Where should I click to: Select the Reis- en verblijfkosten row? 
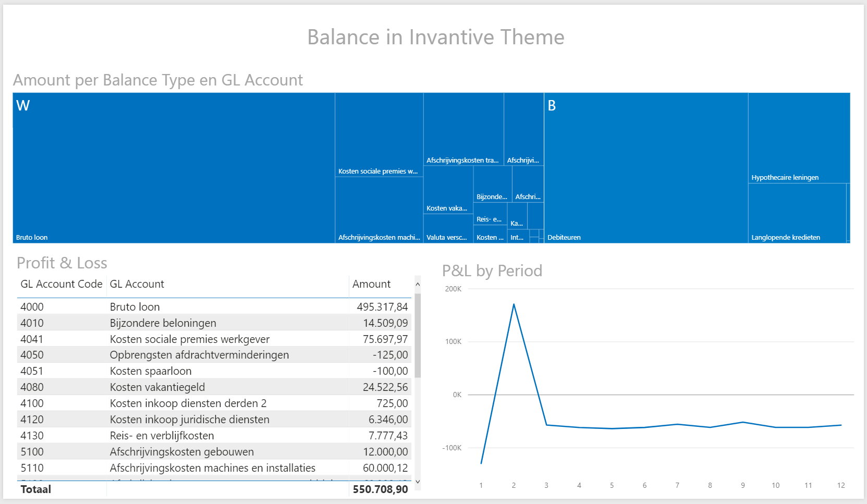point(214,436)
